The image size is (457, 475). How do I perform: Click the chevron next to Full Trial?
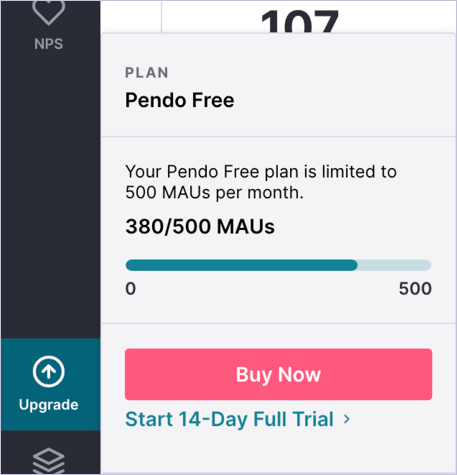347,419
